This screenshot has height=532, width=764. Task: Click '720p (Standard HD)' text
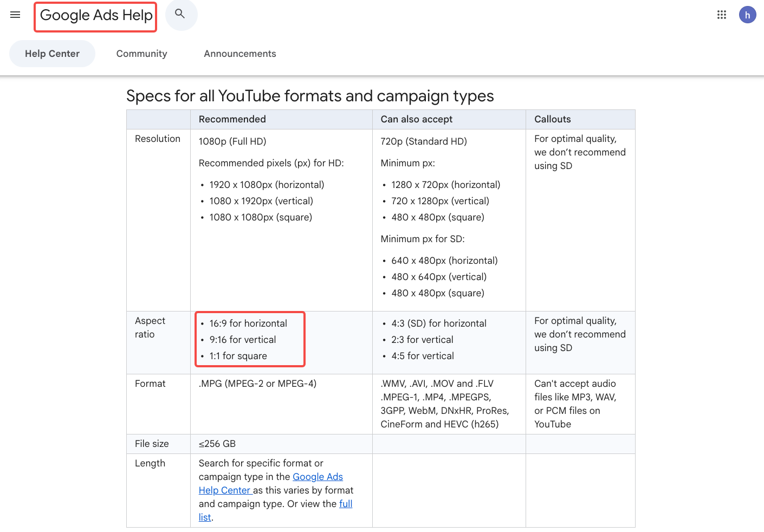424,141
